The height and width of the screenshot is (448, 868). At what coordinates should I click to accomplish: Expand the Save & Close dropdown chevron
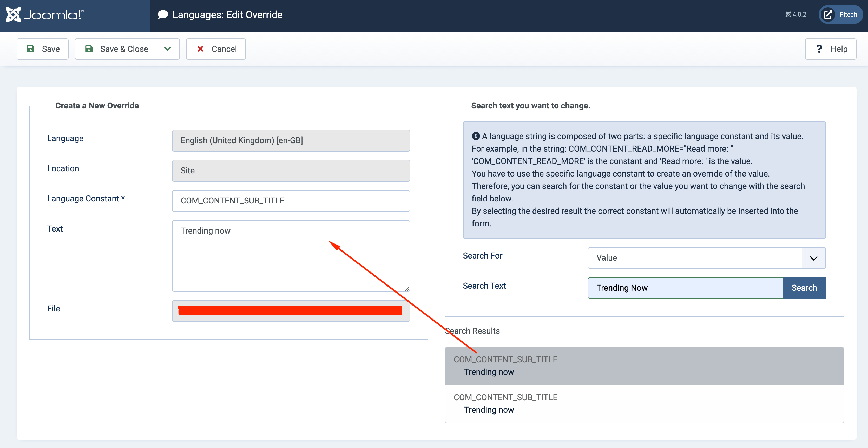click(167, 49)
